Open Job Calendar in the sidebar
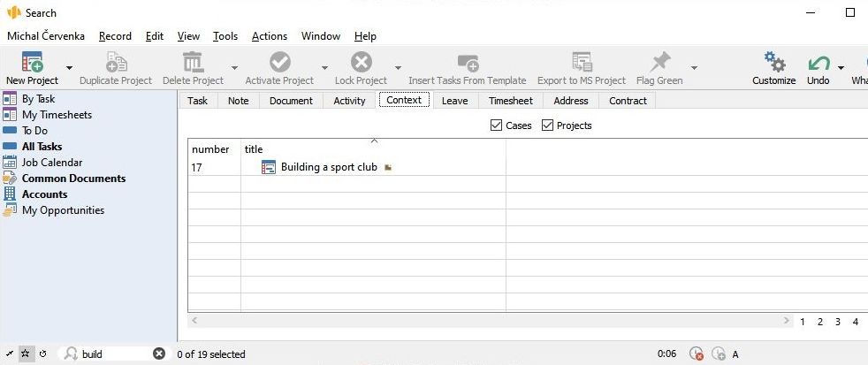 click(51, 163)
